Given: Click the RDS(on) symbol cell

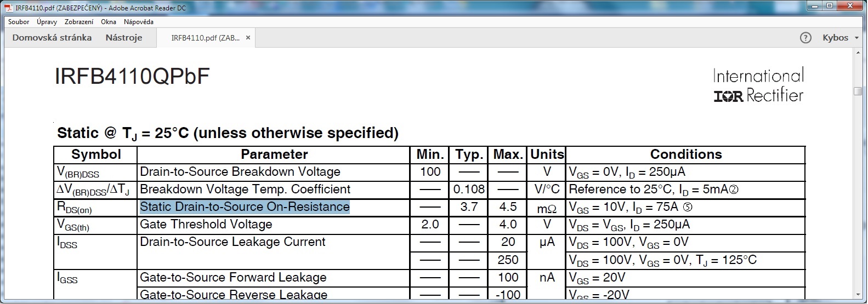Looking at the screenshot, I should (x=74, y=208).
